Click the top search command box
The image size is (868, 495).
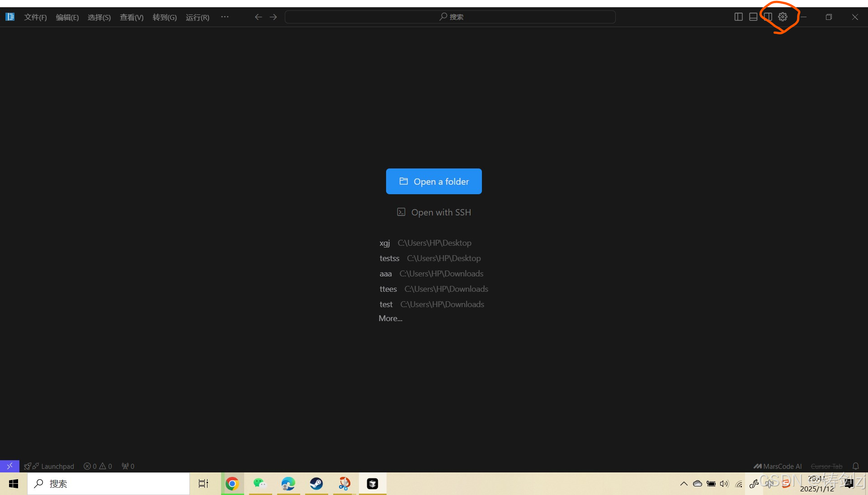[450, 17]
